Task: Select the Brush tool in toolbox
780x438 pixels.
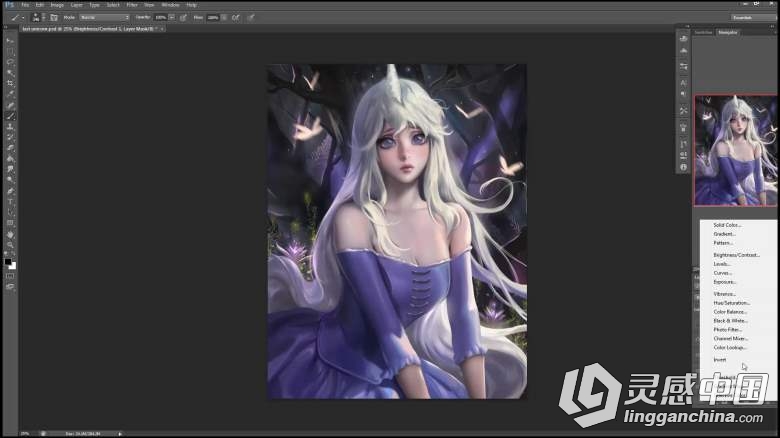Action: point(10,116)
